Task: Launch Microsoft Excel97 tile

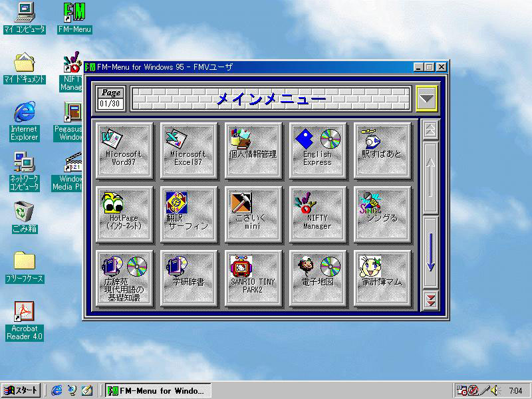Action: [x=189, y=151]
